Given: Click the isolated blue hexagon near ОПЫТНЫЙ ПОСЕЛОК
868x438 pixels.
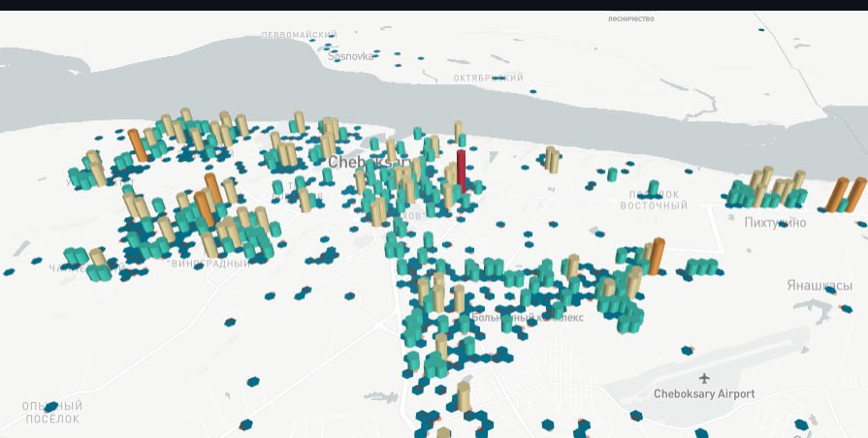Looking at the screenshot, I should point(252,381).
